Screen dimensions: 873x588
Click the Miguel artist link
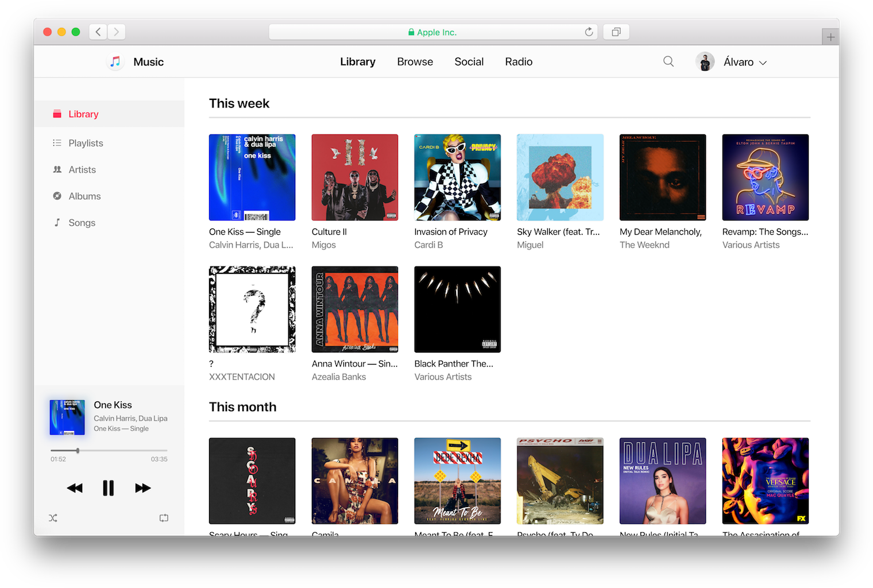pos(530,245)
